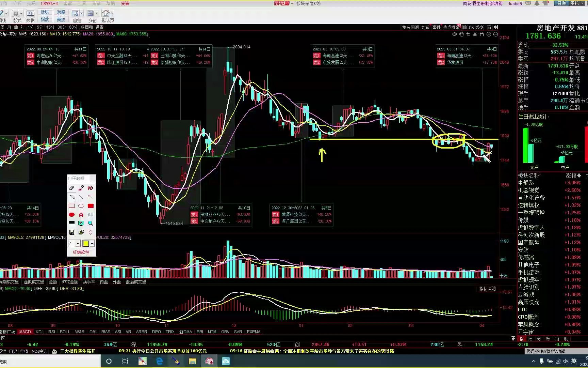
Task: Click the scissors icon above the chart
Action: 475,34
